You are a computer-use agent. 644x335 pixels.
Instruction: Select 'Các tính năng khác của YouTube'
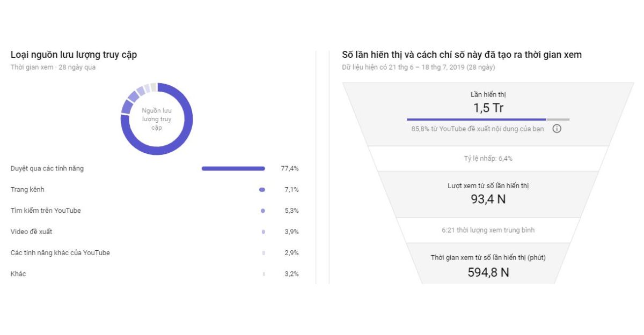click(155, 252)
